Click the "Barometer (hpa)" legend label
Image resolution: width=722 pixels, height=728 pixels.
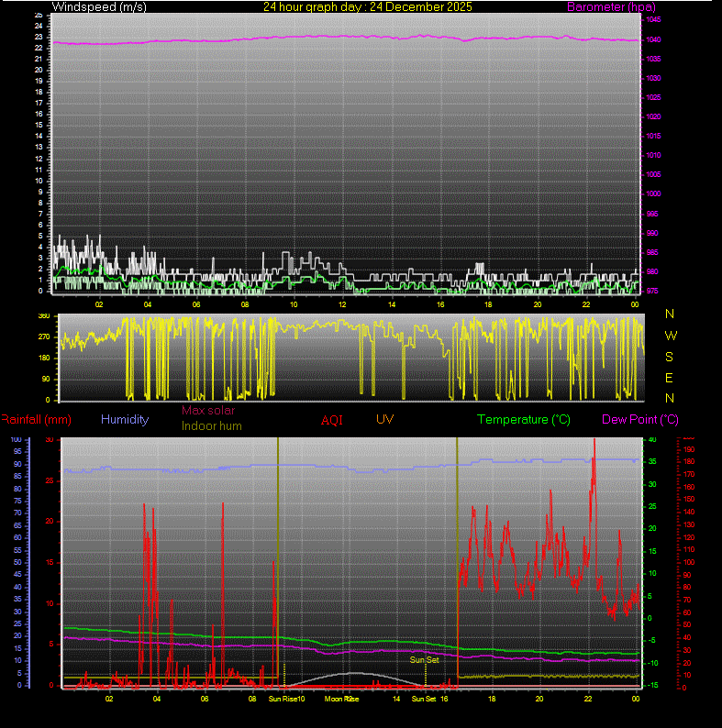click(x=611, y=7)
